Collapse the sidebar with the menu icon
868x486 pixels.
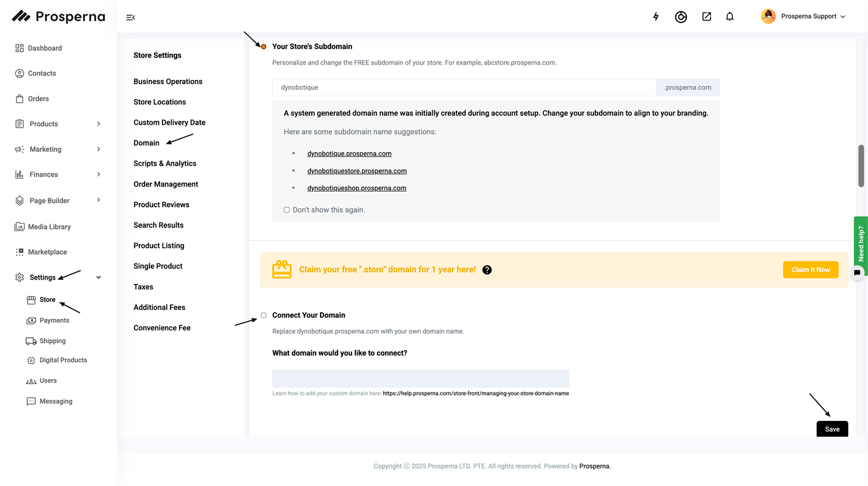[x=130, y=17]
